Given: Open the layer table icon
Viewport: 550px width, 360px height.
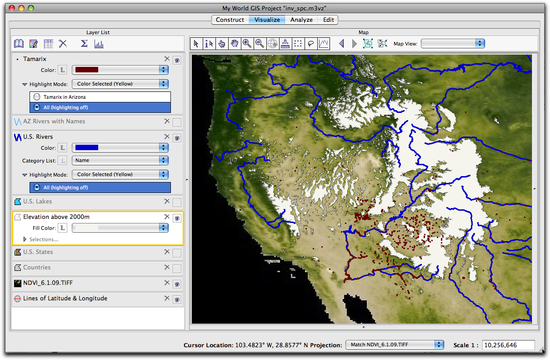Looking at the screenshot, I should pyautogui.click(x=48, y=44).
